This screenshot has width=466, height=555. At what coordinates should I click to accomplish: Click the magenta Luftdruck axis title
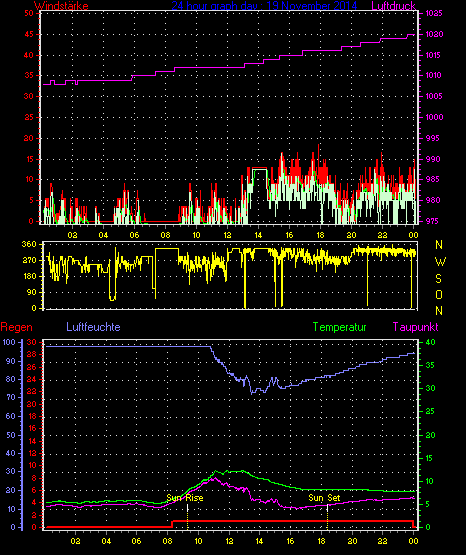tap(393, 6)
